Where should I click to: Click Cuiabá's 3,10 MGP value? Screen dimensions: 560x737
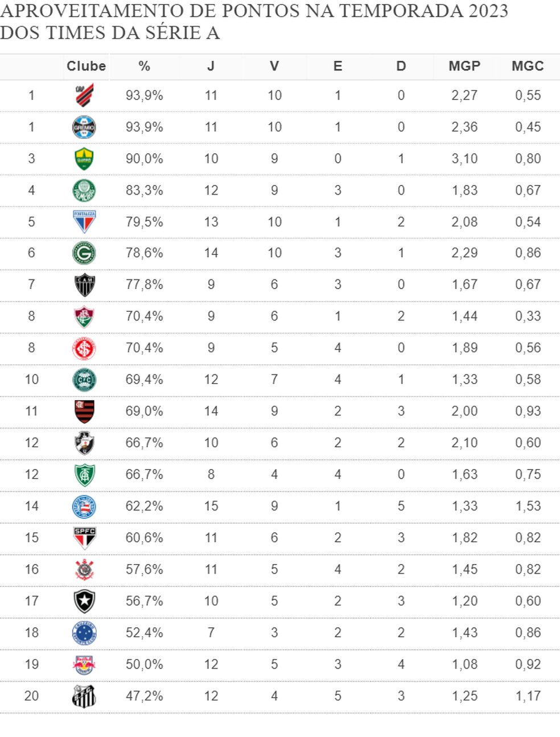tap(464, 159)
